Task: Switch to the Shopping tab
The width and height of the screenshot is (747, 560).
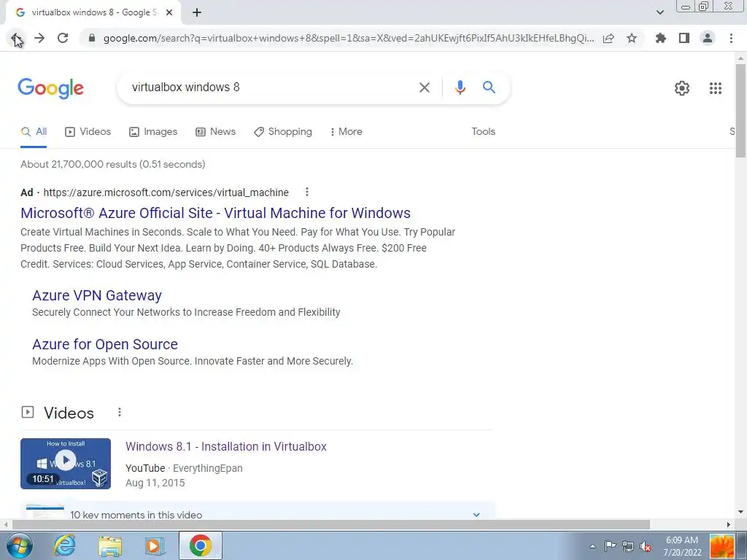Action: coord(283,132)
